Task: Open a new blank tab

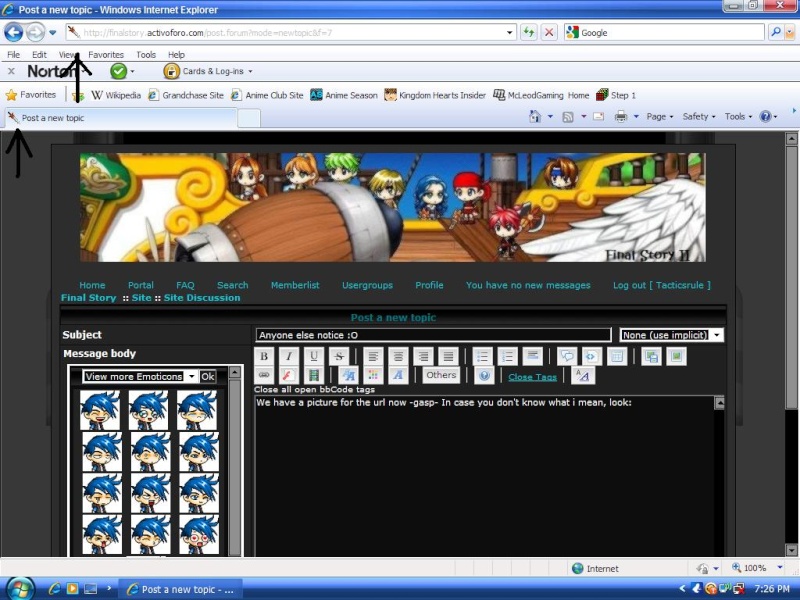Action: [x=249, y=118]
